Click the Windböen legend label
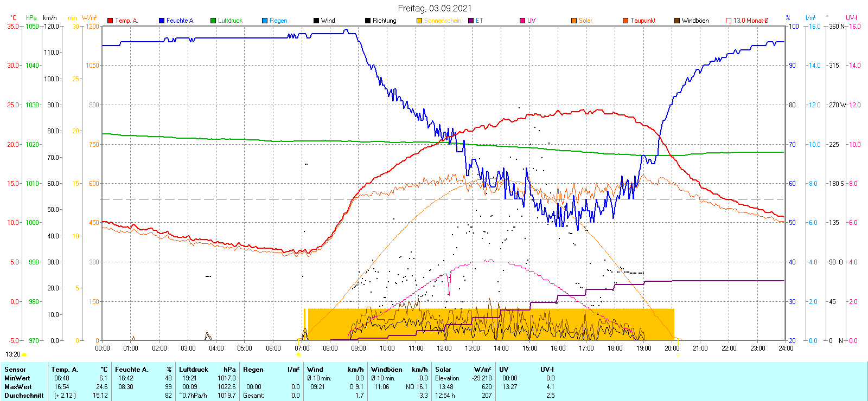Image resolution: width=868 pixels, height=401 pixels. 695,21
